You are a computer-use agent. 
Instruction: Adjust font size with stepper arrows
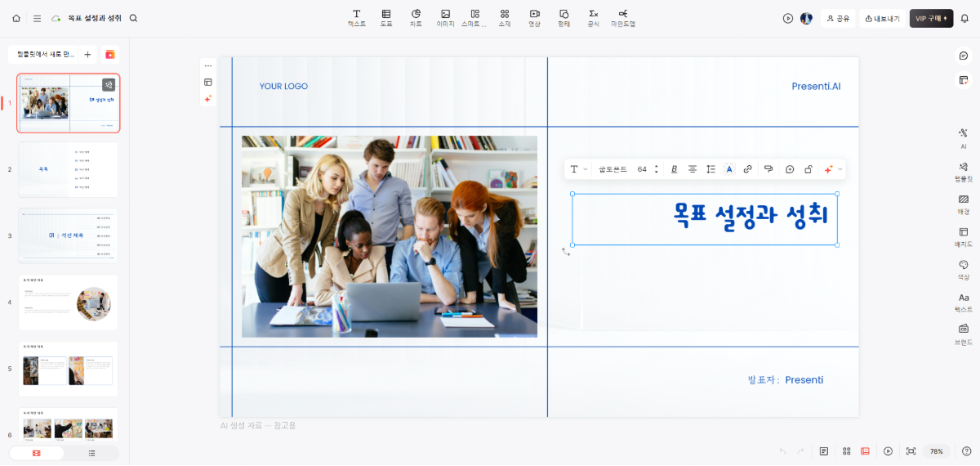point(656,169)
